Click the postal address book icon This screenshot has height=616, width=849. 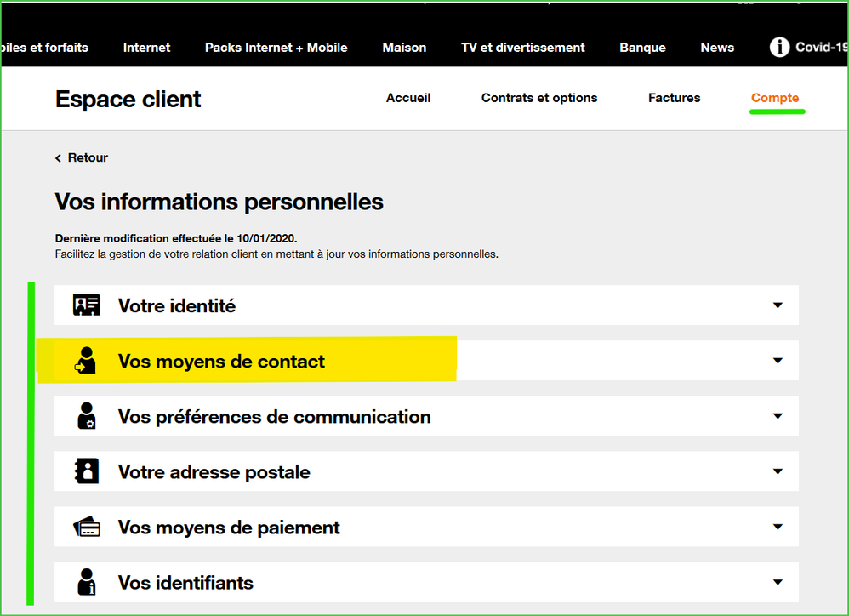coord(86,471)
